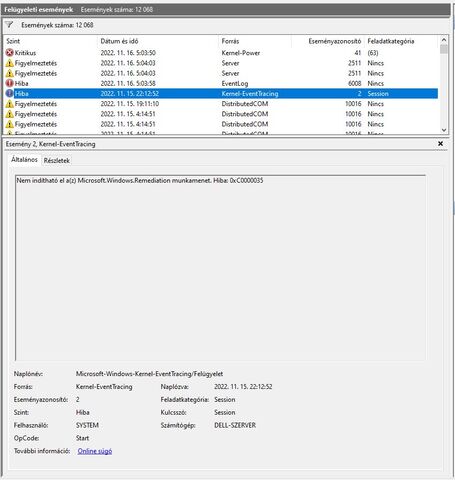Viewport: 455px width, 480px height.
Task: Click the filter funnel icon above the event list
Action: 9,25
